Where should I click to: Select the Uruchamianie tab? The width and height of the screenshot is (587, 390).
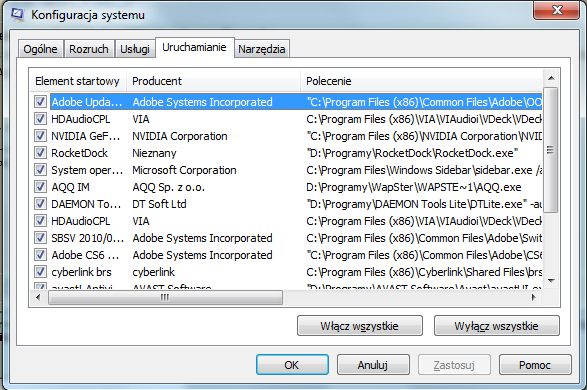click(194, 48)
